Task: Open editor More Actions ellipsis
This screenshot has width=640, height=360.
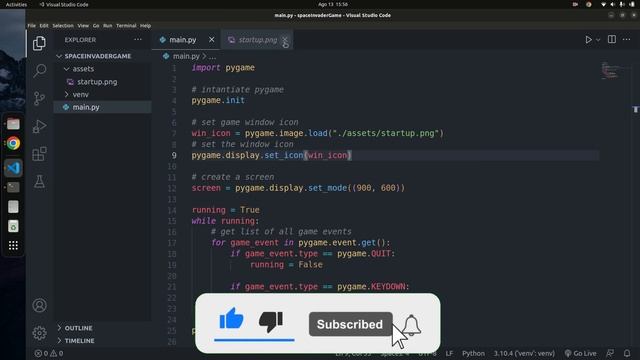Action: [627, 39]
